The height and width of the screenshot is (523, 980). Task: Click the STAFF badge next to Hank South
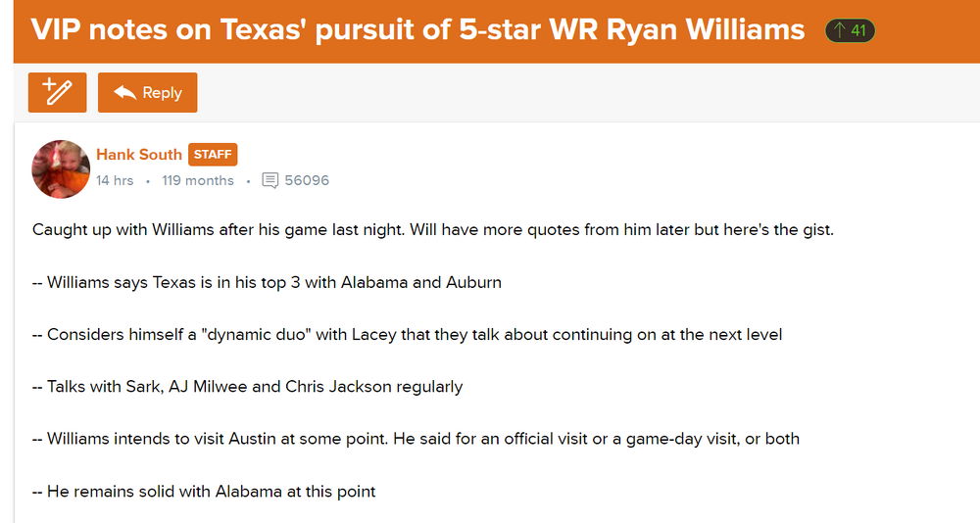pos(213,155)
